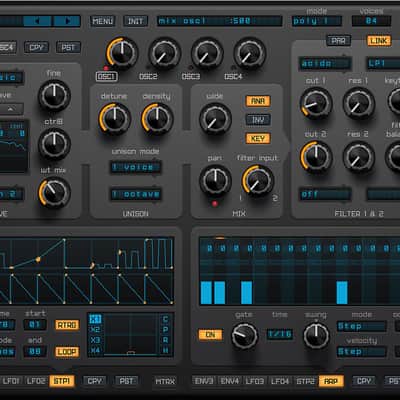
Task: Click the density knob
Action: pos(157,119)
